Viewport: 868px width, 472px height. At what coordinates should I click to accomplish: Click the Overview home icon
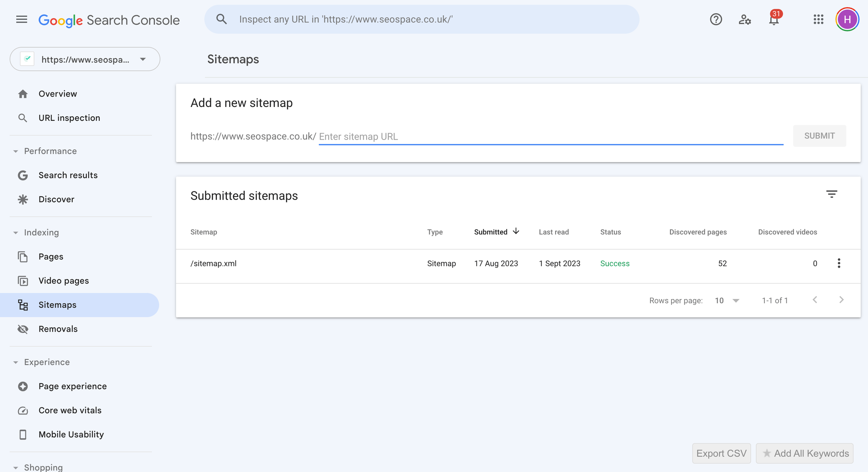23,93
